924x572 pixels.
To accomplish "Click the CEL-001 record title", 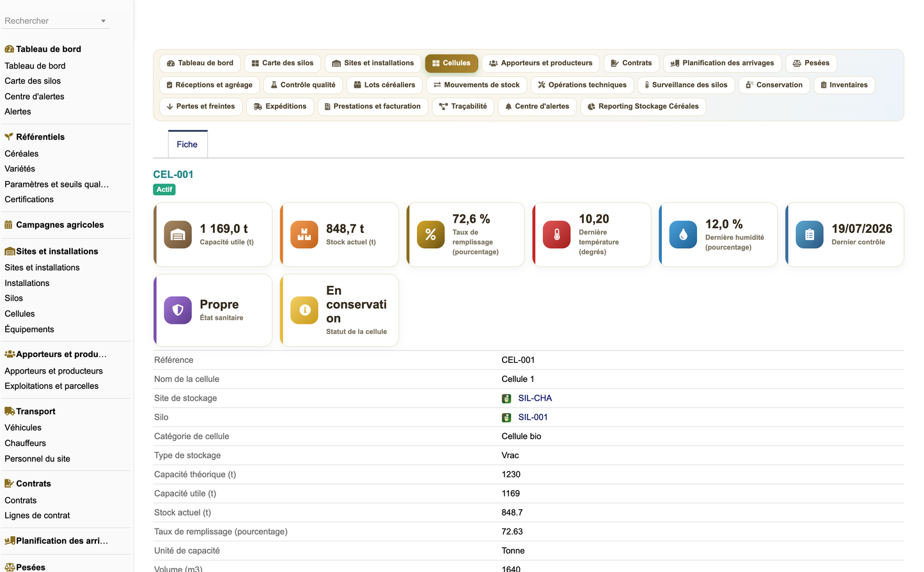I will coord(173,175).
